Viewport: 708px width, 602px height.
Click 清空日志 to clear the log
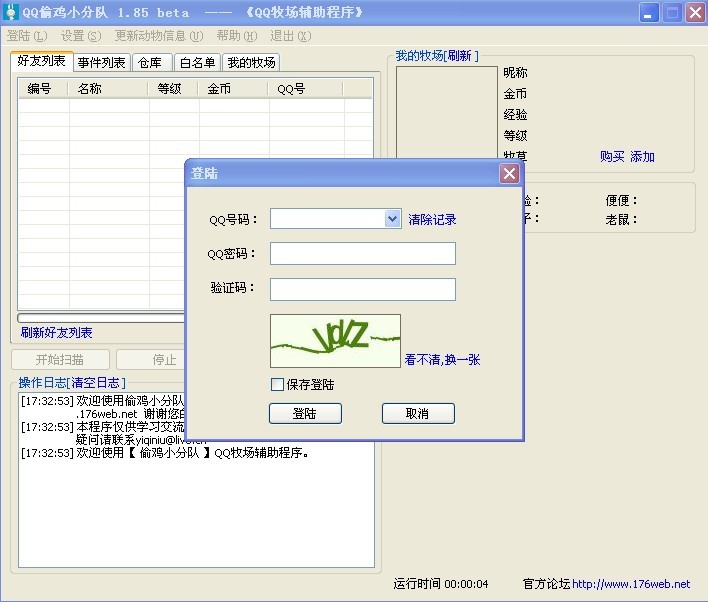click(96, 383)
